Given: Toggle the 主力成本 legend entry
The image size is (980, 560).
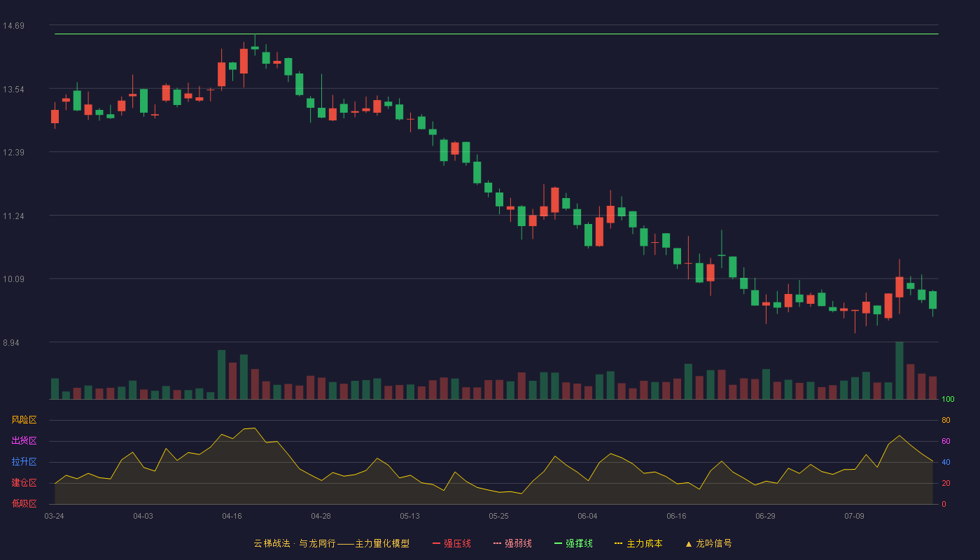Looking at the screenshot, I should coord(638,543).
